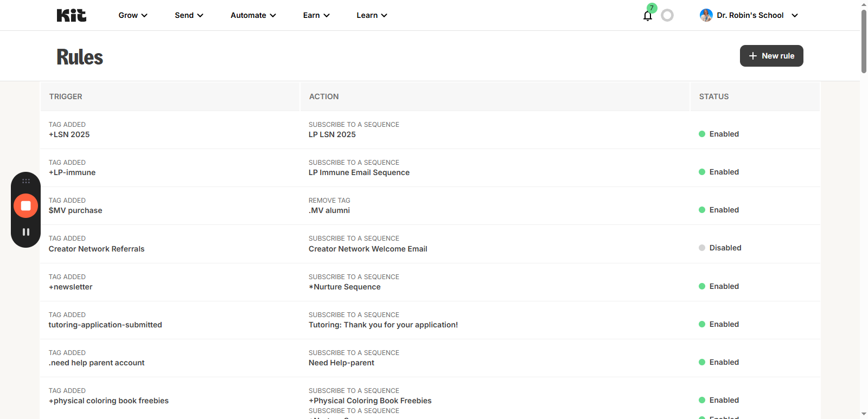
Task: Click the page vertical scrollbar
Action: coord(864,41)
